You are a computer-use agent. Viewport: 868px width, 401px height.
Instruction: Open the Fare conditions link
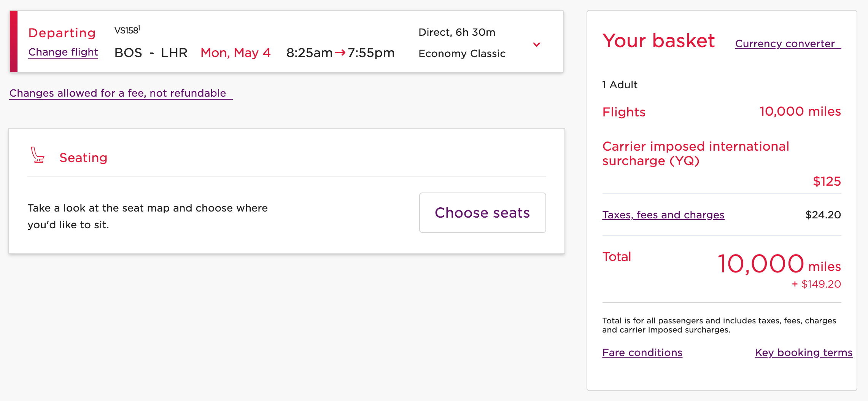[x=642, y=353]
